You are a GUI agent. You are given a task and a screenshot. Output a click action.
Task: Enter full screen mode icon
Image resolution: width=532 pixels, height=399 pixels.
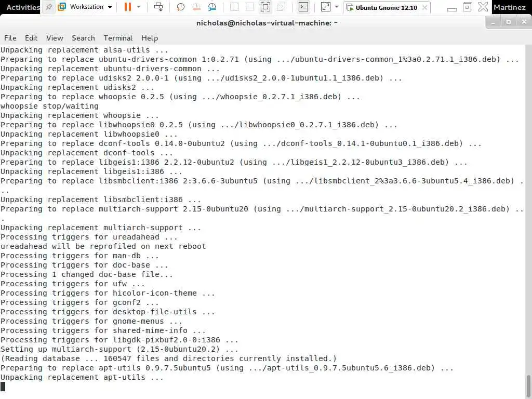(x=265, y=7)
